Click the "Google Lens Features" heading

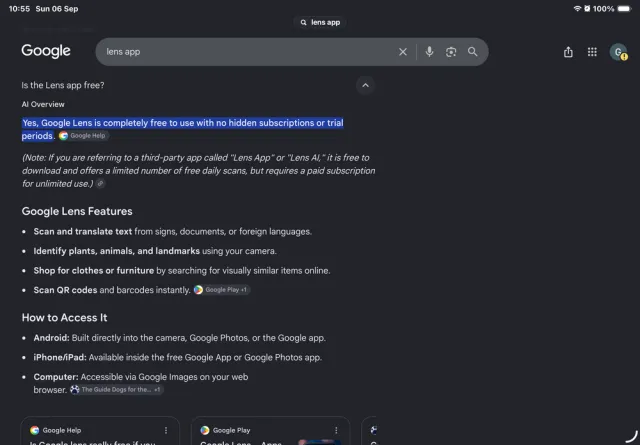(x=77, y=211)
